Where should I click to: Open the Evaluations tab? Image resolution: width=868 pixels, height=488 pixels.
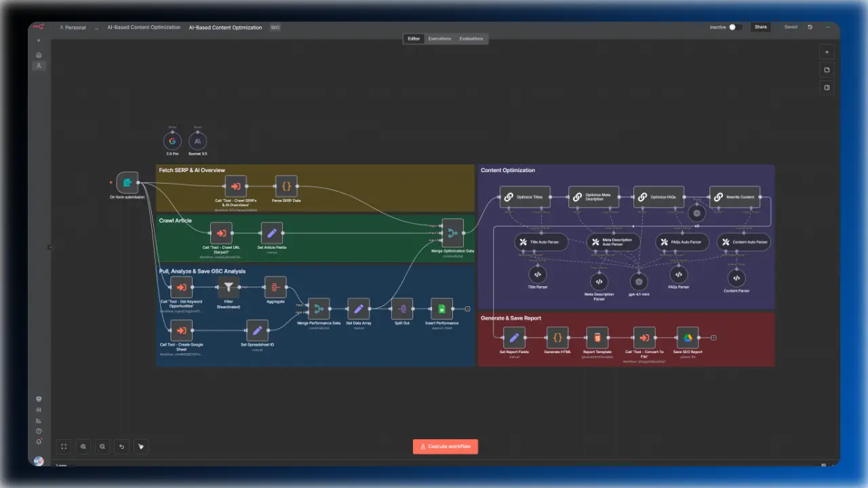pos(471,39)
